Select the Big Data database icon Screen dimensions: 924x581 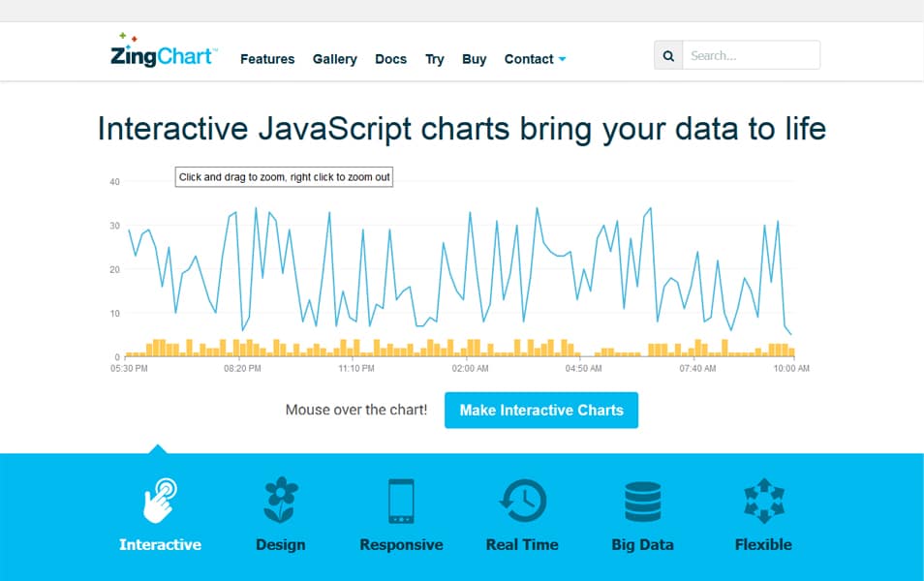pyautogui.click(x=642, y=502)
